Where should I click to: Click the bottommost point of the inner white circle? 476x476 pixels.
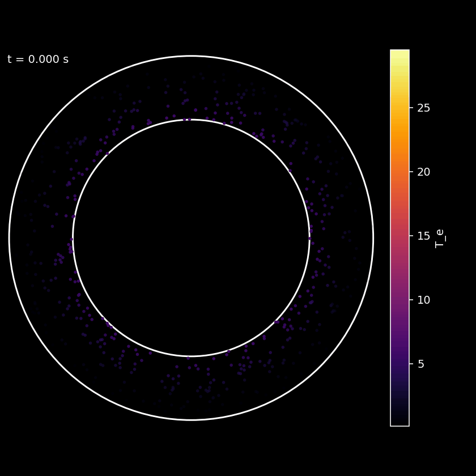[191, 356]
